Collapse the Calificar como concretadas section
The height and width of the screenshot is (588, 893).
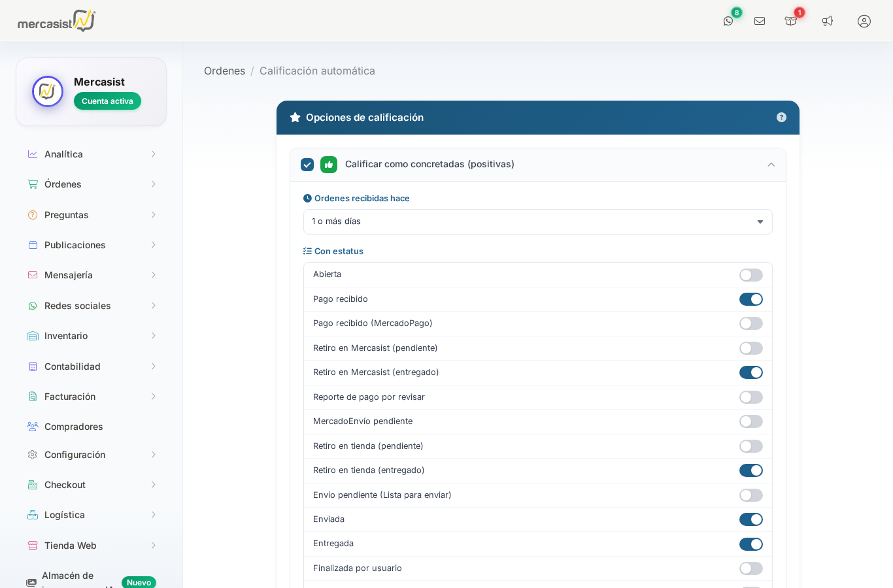[x=771, y=165]
